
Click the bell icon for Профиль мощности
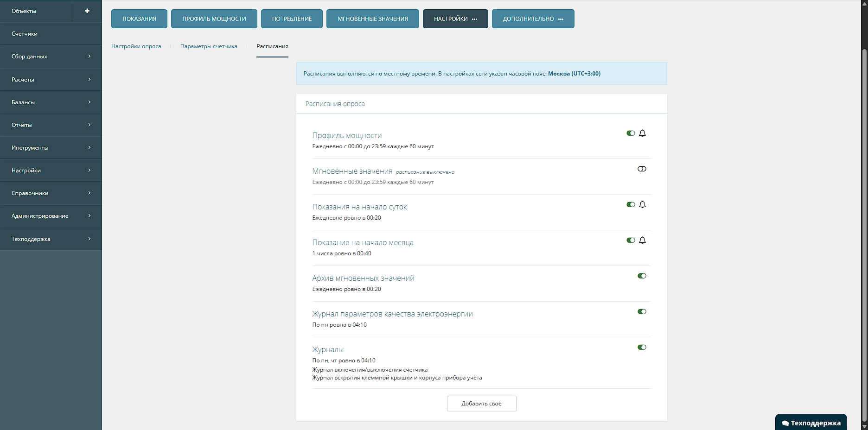(642, 133)
